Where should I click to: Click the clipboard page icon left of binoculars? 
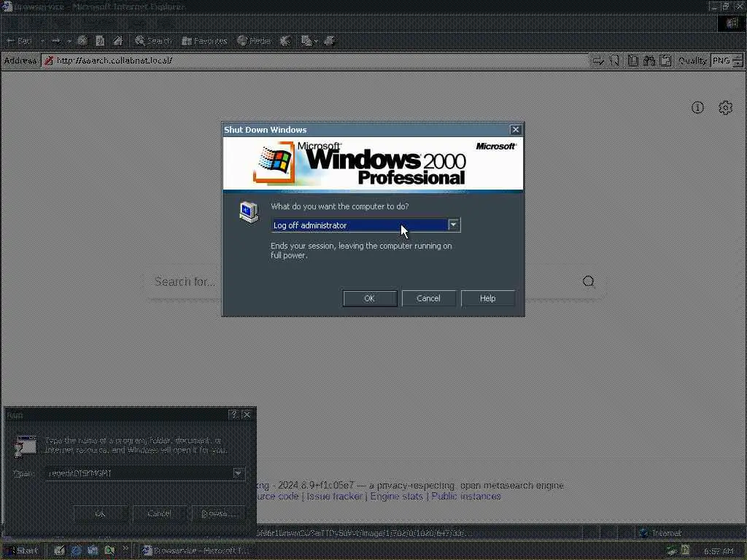tap(632, 61)
